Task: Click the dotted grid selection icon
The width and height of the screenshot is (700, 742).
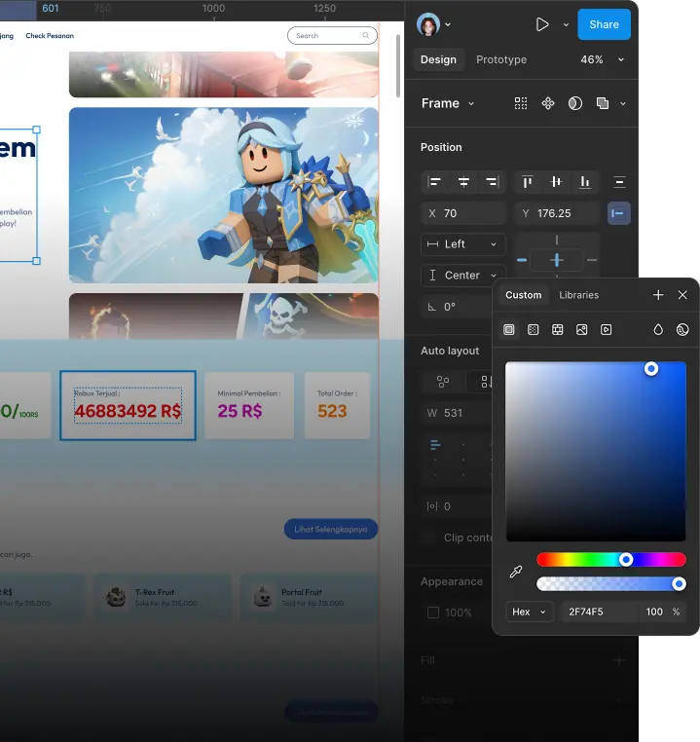Action: (521, 103)
